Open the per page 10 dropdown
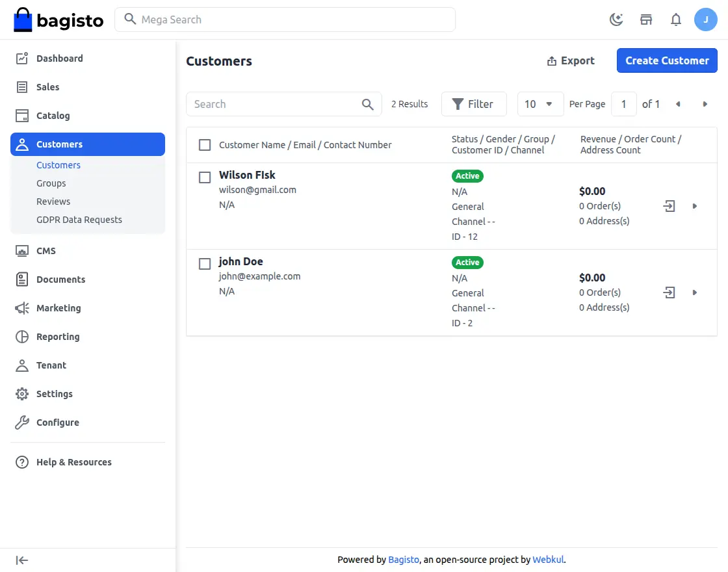The image size is (728, 572). [540, 104]
